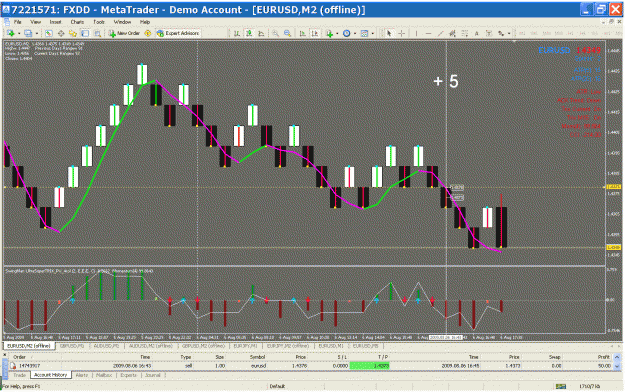
Task: Toggle the Chart Shift icon
Action: point(315,33)
